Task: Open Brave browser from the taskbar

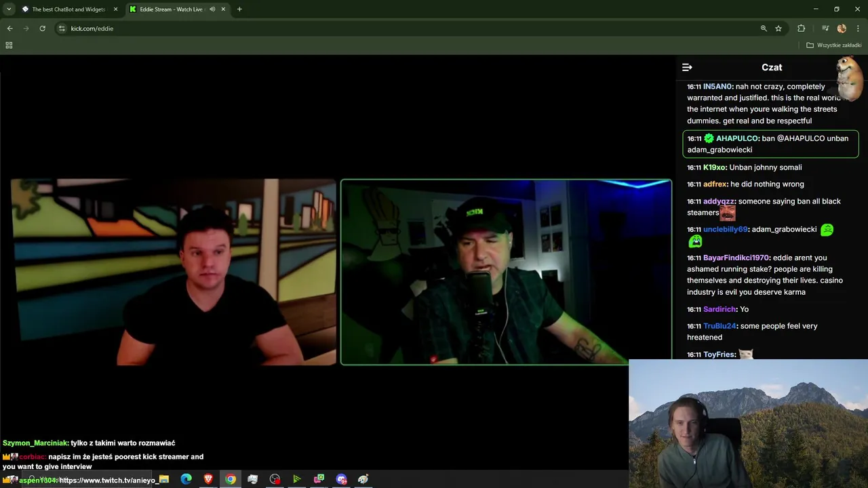Action: (208, 479)
